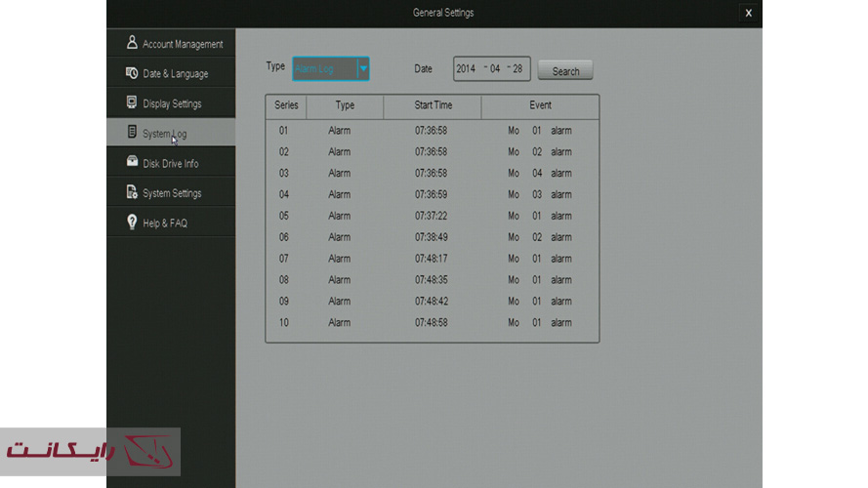The image size is (868, 488).
Task: Select log row 10 at 07:48:58
Action: [431, 323]
